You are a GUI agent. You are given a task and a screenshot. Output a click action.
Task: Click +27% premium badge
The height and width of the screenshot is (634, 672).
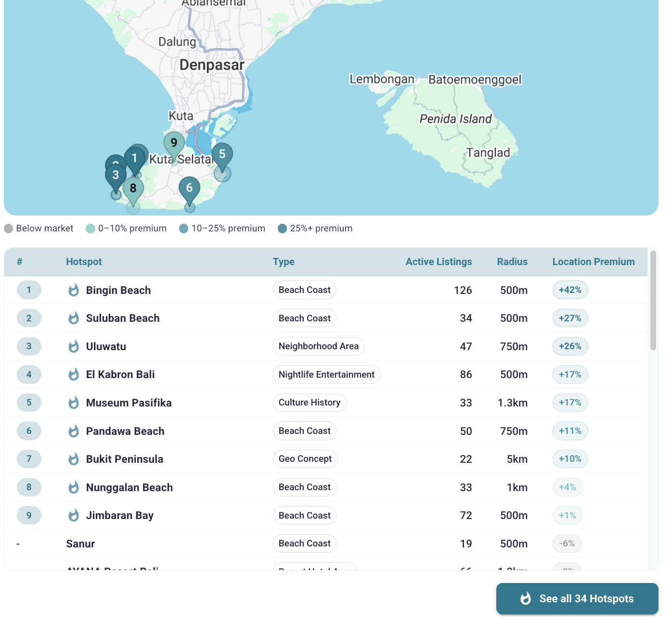tap(570, 318)
